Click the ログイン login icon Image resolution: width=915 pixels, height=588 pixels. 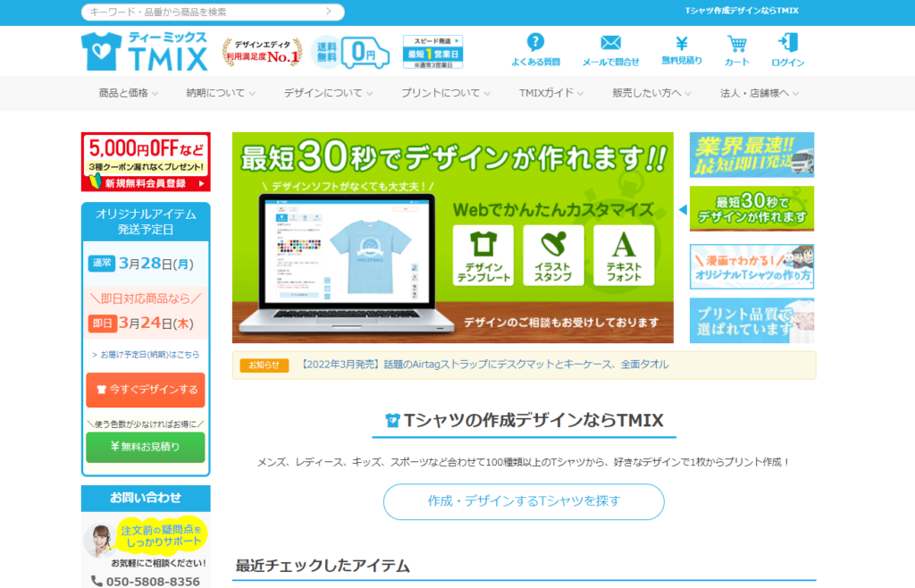coord(788,43)
